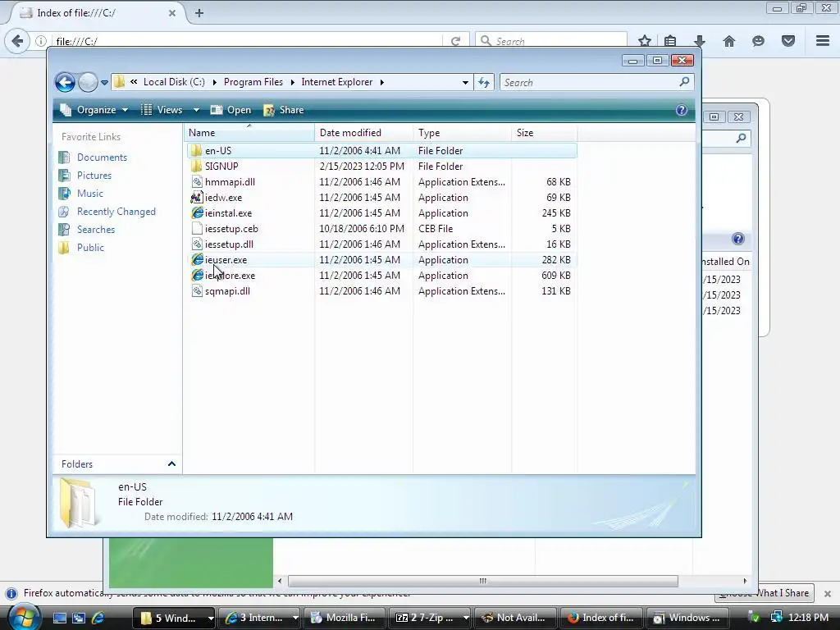Sort by Size column header
This screenshot has width=840, height=630.
click(545, 133)
